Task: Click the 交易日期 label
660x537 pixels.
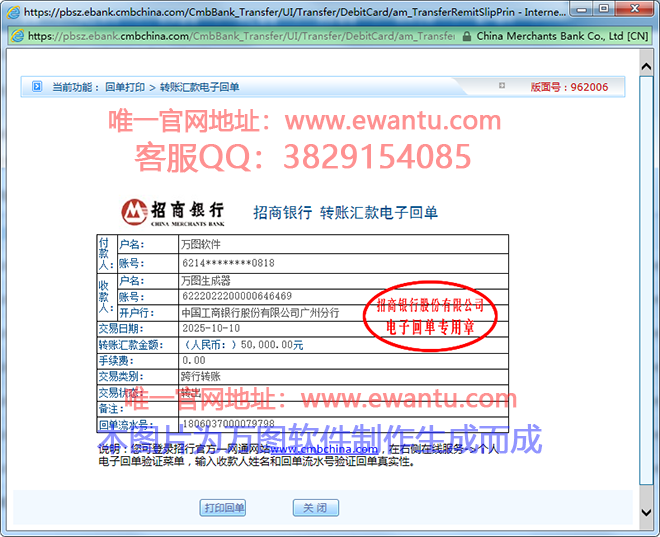Action: (121, 328)
